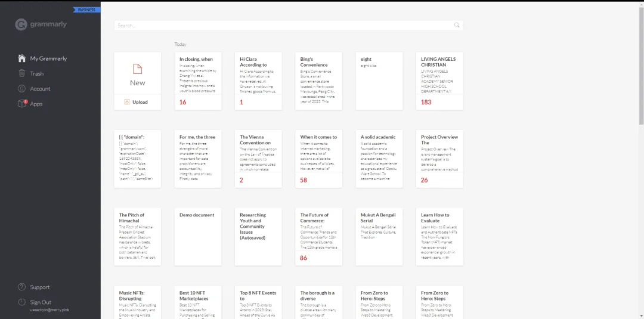The width and height of the screenshot is (644, 319).
Task: Click the account email under Sign Out
Action: 49,310
